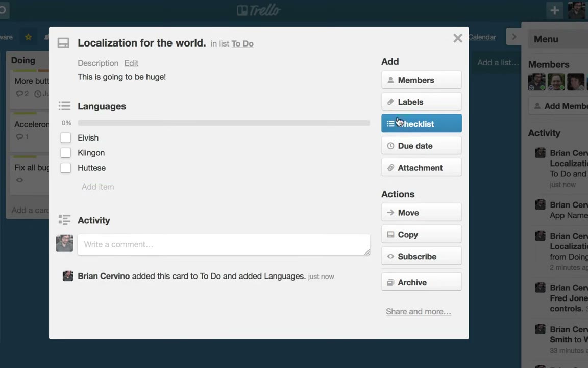Viewport: 588px width, 368px height.
Task: Click the just now timestamp in card activity
Action: (x=321, y=277)
